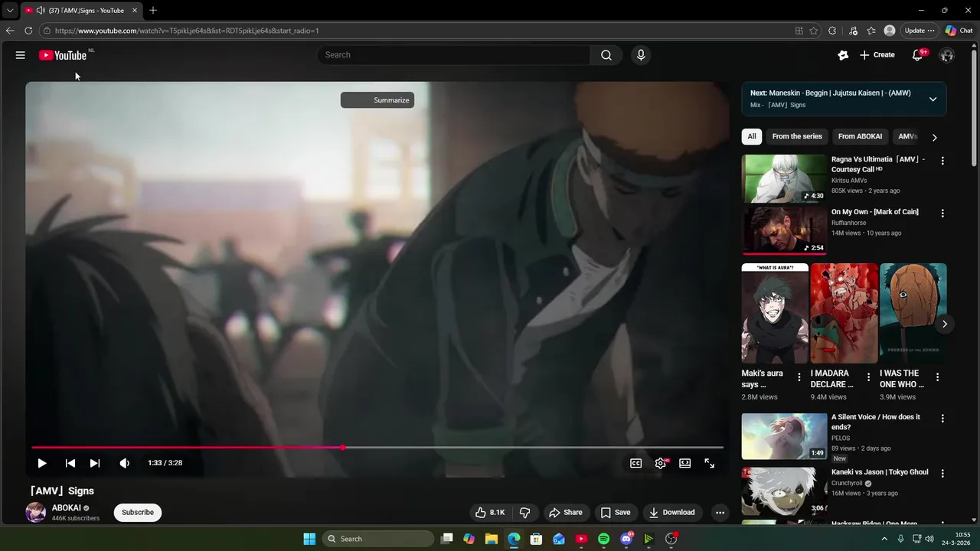The width and height of the screenshot is (980, 551).
Task: Click the search magnifier button
Action: tap(606, 55)
